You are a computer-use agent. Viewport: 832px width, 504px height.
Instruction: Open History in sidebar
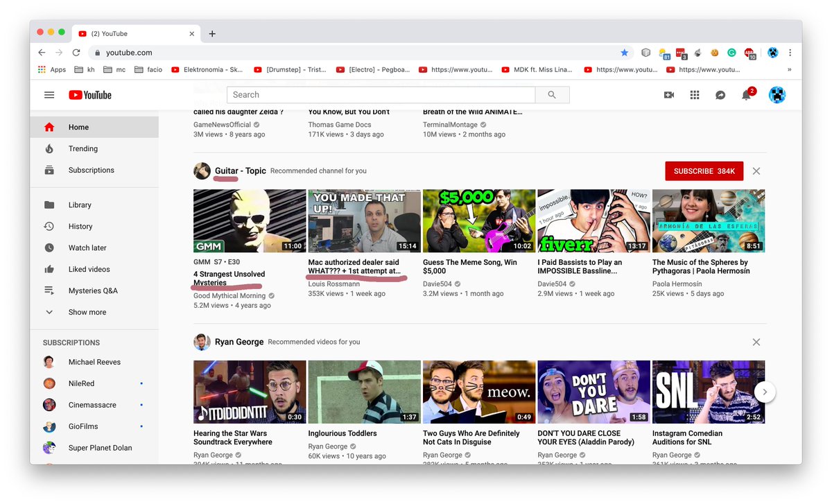click(x=94, y=226)
